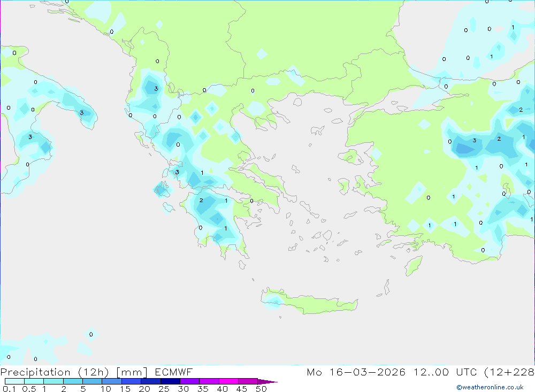Select the 2–5 mm legend color box
The width and height of the screenshot is (535, 392).
click(x=73, y=381)
